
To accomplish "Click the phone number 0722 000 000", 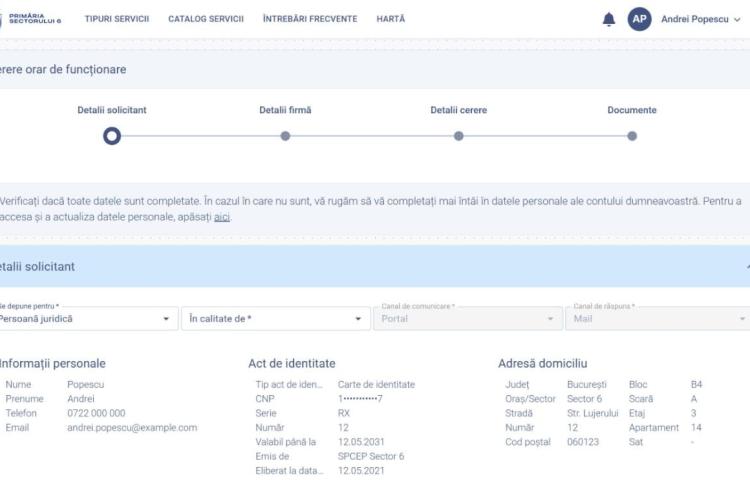I will (x=96, y=413).
